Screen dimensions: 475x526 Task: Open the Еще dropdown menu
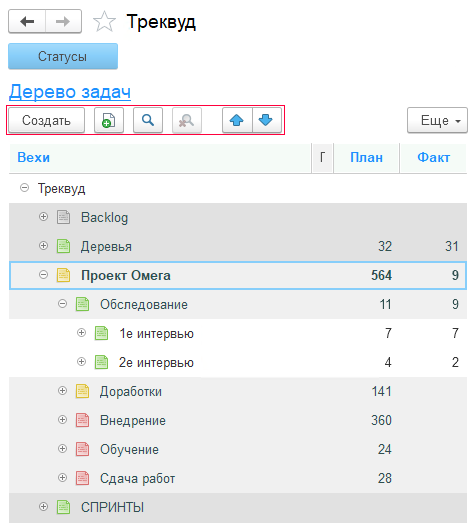pos(437,120)
